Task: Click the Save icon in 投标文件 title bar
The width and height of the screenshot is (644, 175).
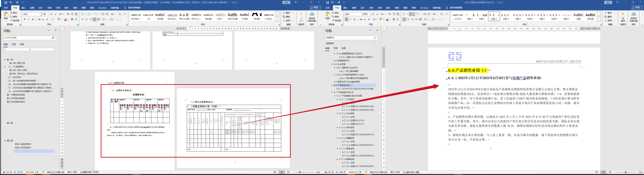Action: click(x=327, y=3)
